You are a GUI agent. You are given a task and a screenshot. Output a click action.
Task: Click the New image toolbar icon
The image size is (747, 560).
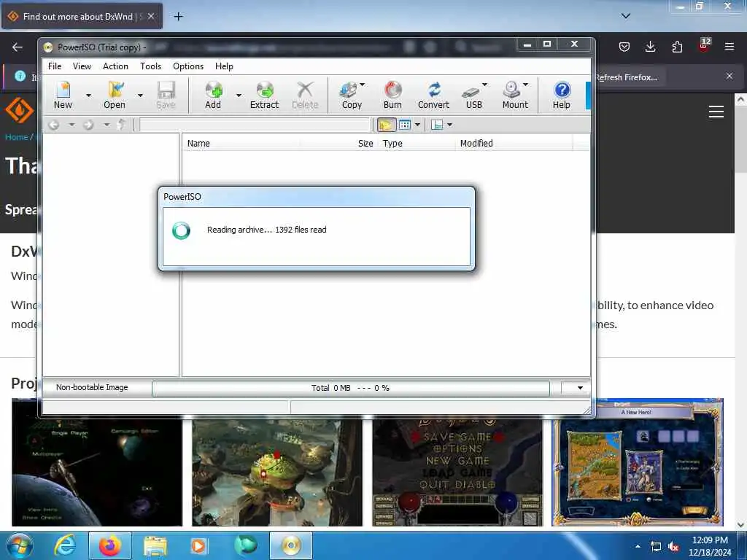[63, 95]
